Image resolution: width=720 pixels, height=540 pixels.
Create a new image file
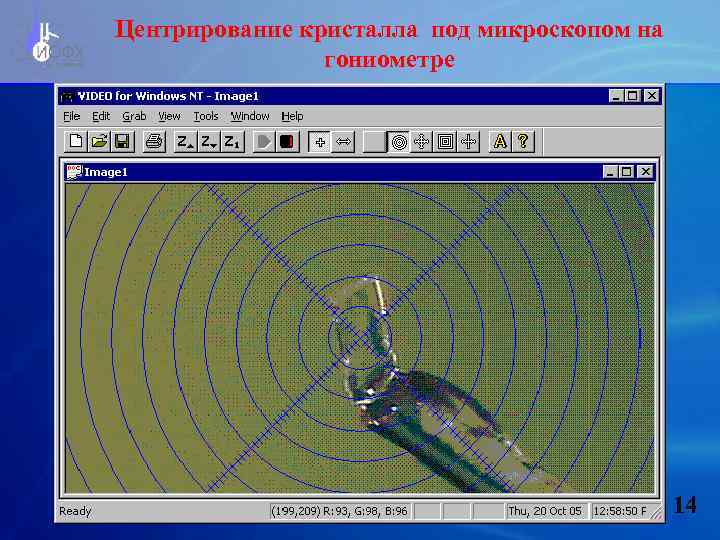76,141
